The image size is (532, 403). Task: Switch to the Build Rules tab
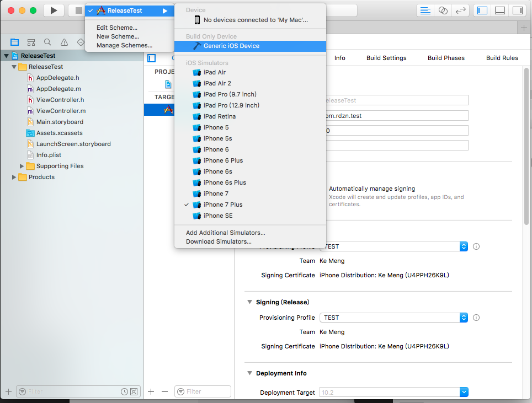coord(502,58)
